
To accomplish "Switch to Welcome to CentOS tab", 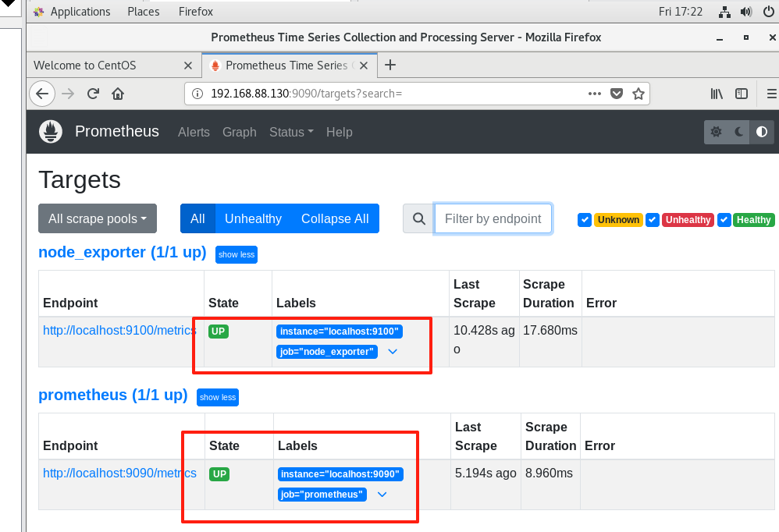I will click(x=114, y=66).
